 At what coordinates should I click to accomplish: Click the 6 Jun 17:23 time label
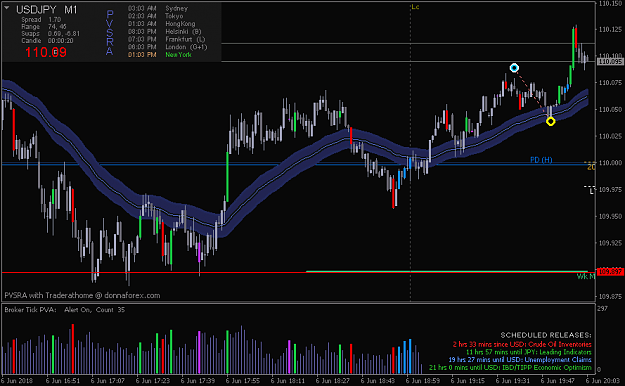(153, 381)
